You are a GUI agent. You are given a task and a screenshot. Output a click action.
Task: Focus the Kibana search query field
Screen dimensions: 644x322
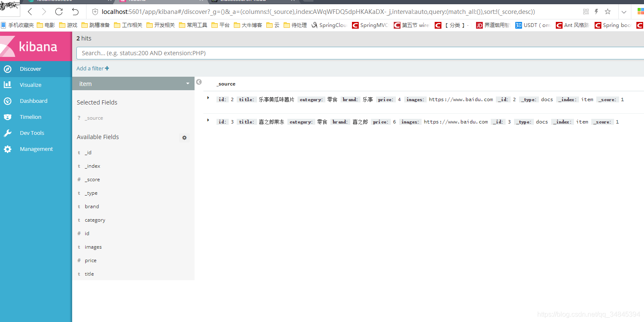[x=360, y=53]
